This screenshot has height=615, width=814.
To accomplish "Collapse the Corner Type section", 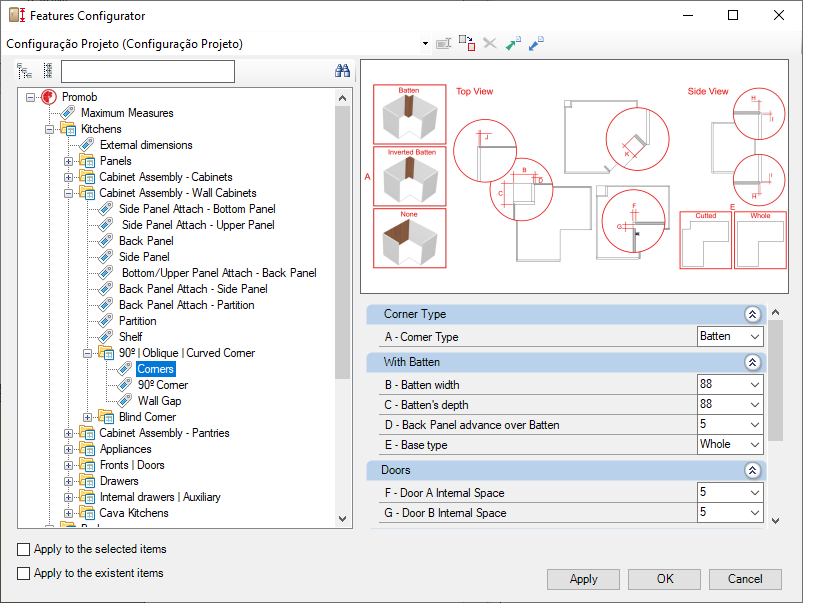I will tap(752, 314).
